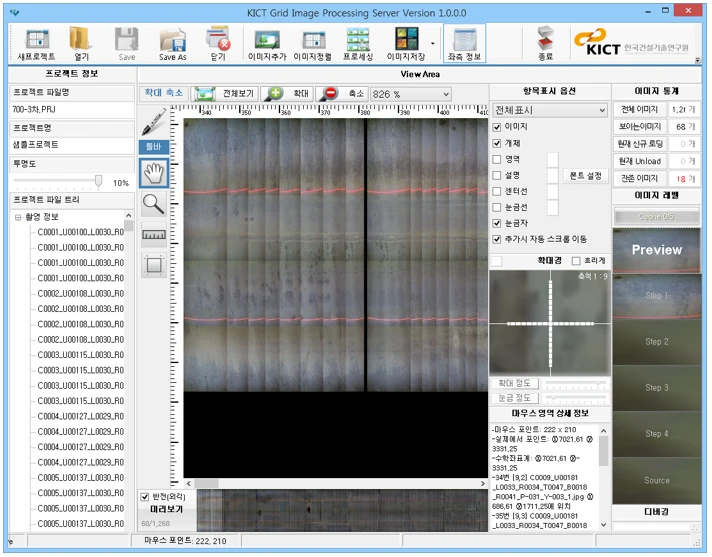The height and width of the screenshot is (557, 712).
Task: Click the 잔존 이미지 statistics button
Action: [640, 178]
